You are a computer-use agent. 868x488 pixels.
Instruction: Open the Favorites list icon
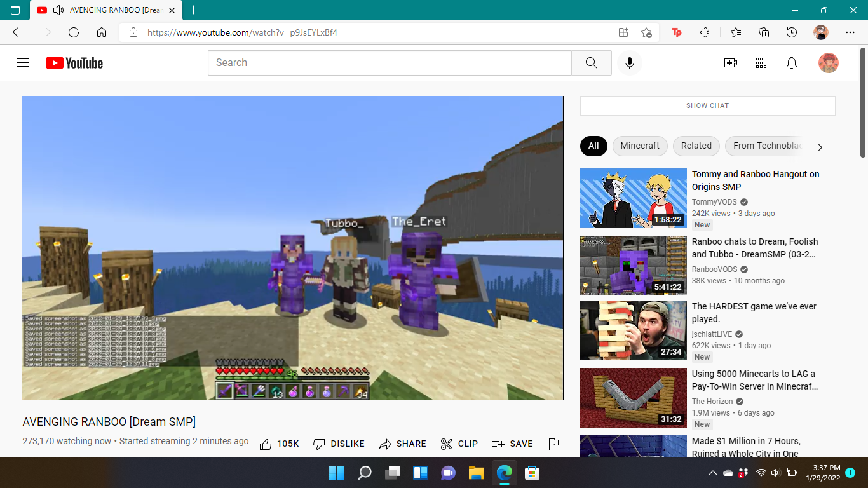pyautogui.click(x=736, y=32)
